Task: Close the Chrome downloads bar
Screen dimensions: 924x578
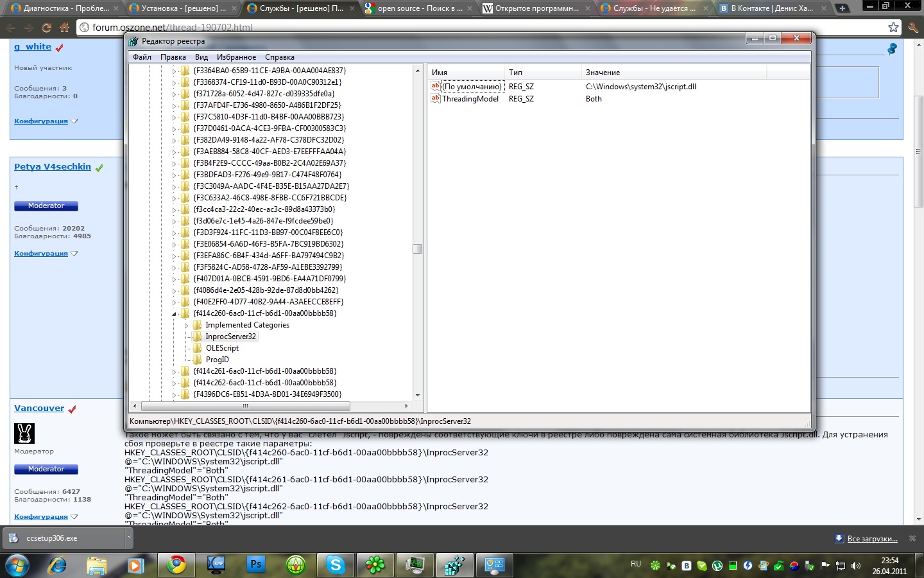Action: point(912,538)
